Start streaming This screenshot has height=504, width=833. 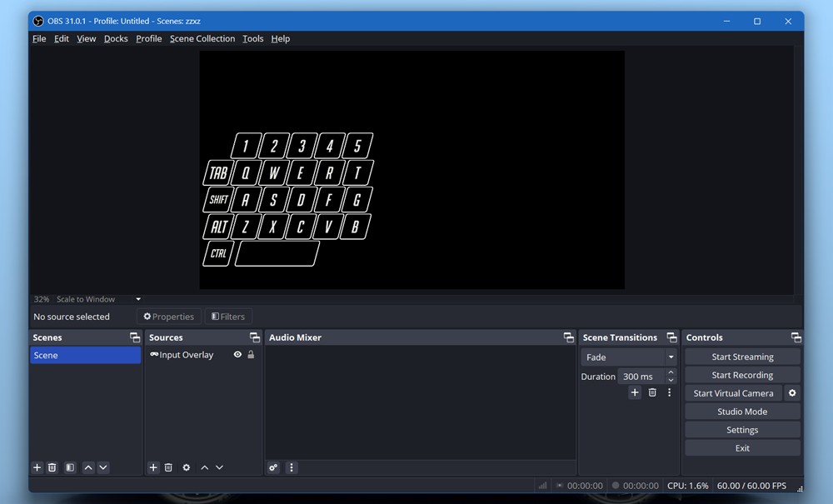tap(741, 356)
